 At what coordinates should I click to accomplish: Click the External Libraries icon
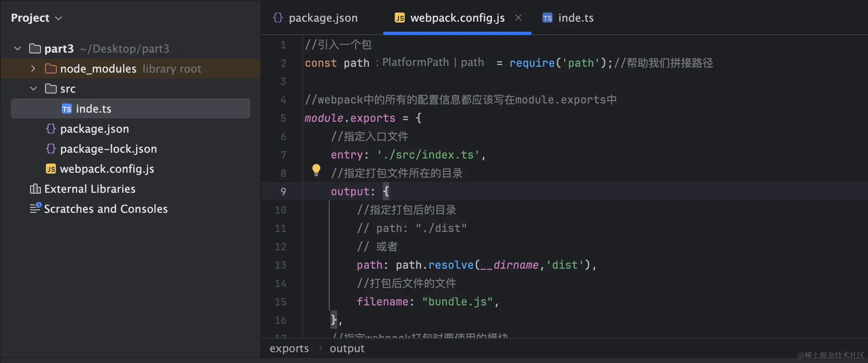35,189
